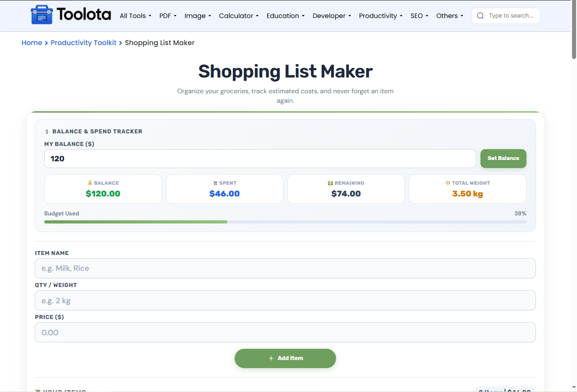Open the Productivity Toolkit breadcrumb link
577x392 pixels.
(83, 43)
